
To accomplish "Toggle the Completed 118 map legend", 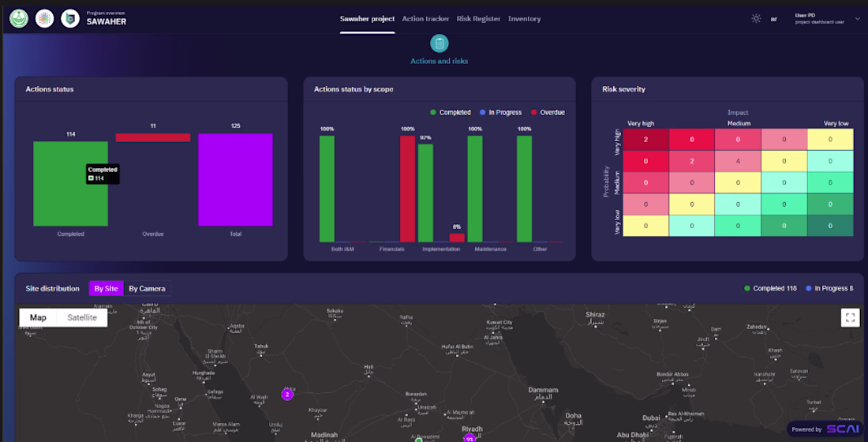I will 770,289.
